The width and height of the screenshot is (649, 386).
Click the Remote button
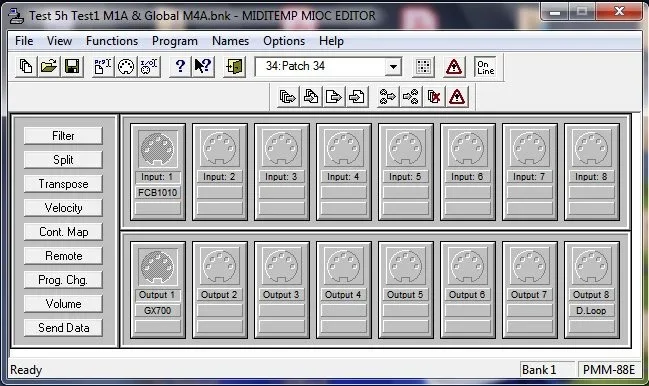(63, 256)
